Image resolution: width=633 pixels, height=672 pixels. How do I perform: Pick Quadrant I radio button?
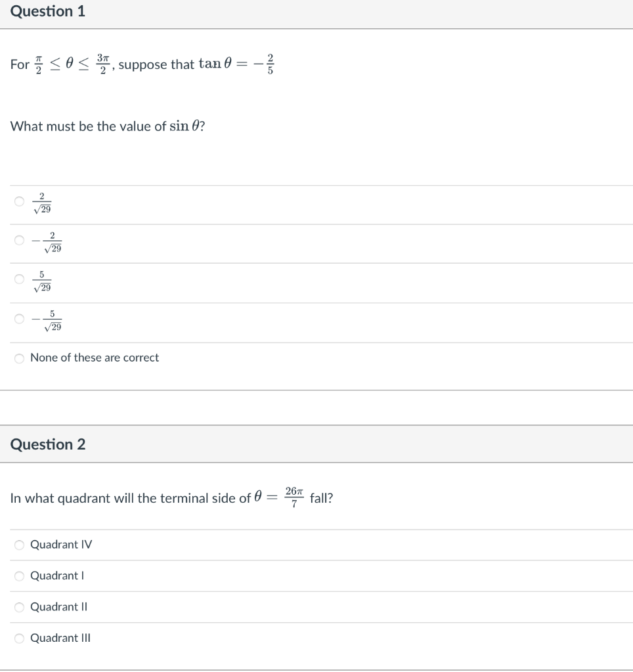pos(19,576)
